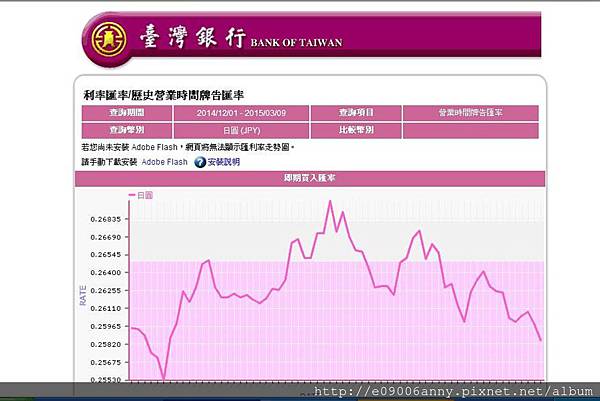Screen dimensions: 600x401
Task: Select the 日圓 (JPY) currency cell
Action: (241, 130)
